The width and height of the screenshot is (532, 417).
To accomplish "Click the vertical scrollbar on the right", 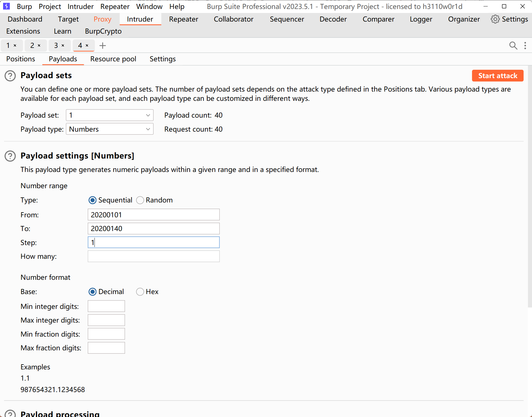I will (530, 187).
